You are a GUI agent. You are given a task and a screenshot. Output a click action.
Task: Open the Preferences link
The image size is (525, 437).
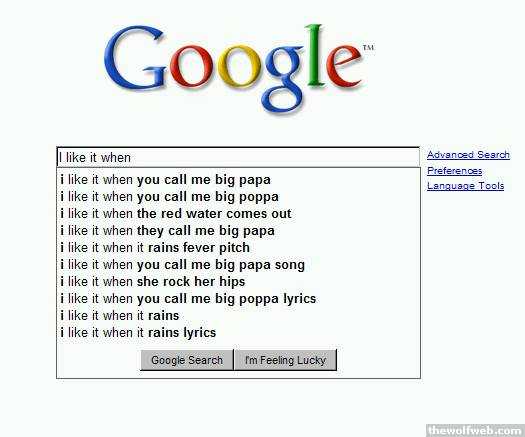[454, 170]
